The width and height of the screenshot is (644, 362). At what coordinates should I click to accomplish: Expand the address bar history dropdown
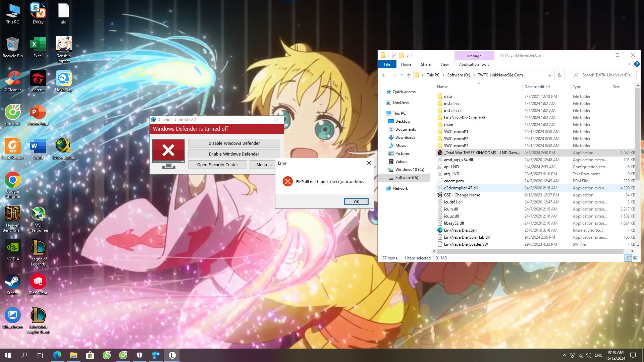(549, 75)
